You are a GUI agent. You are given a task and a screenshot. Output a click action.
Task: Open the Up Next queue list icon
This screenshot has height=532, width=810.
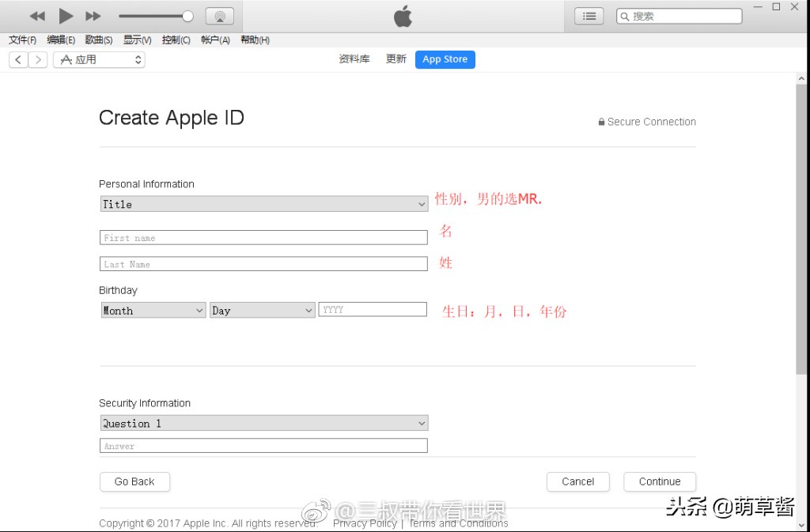tap(589, 15)
